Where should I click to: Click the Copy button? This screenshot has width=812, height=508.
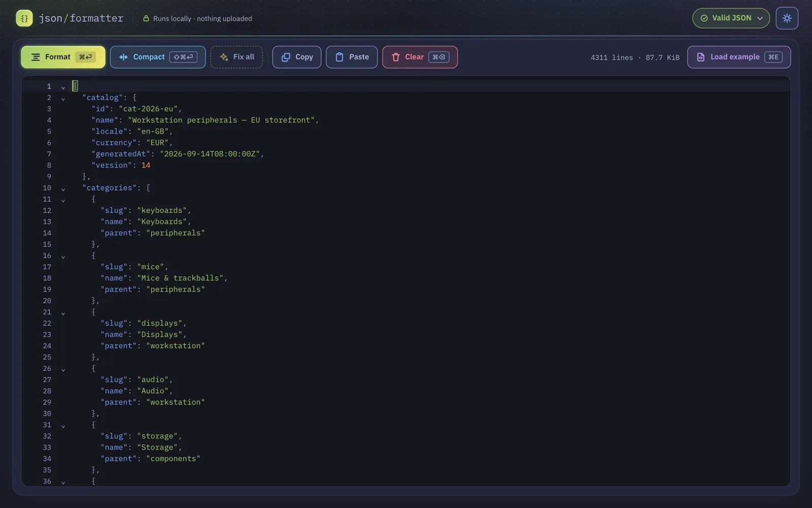(296, 57)
